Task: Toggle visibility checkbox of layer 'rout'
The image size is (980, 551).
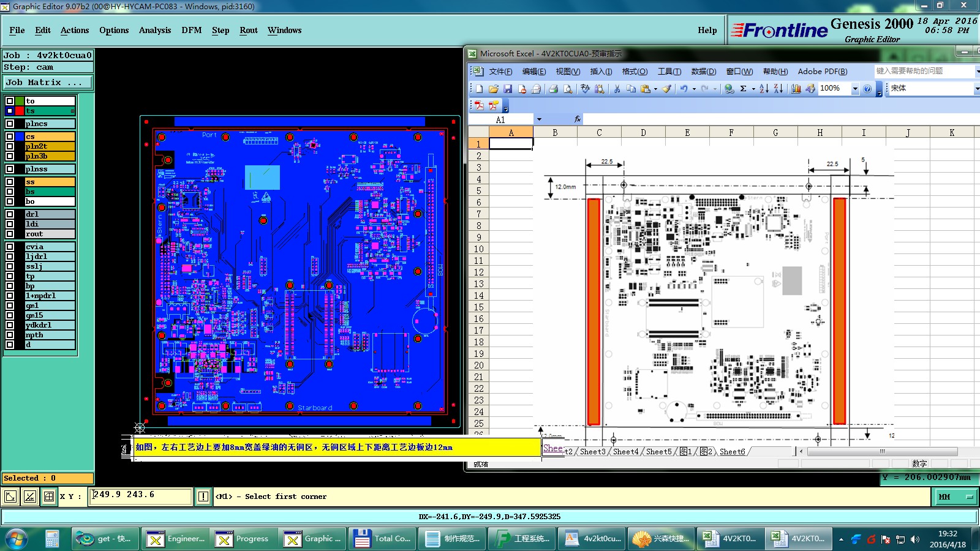Action: 10,234
